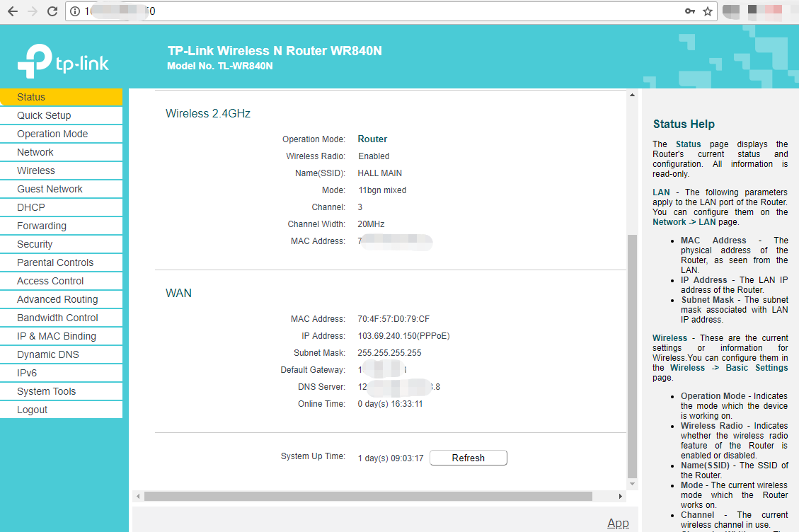The height and width of the screenshot is (532, 799).
Task: Click the vertical scrollbar up arrow
Action: pyautogui.click(x=633, y=96)
